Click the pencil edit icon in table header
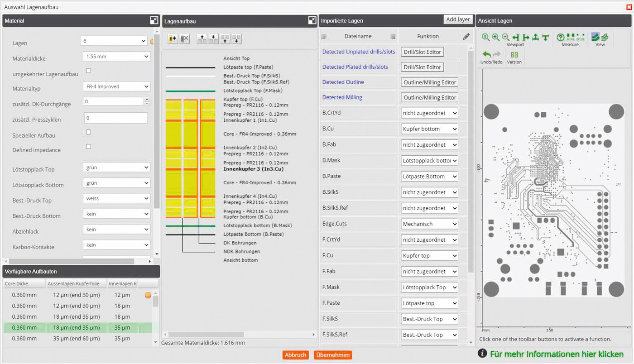 466,36
